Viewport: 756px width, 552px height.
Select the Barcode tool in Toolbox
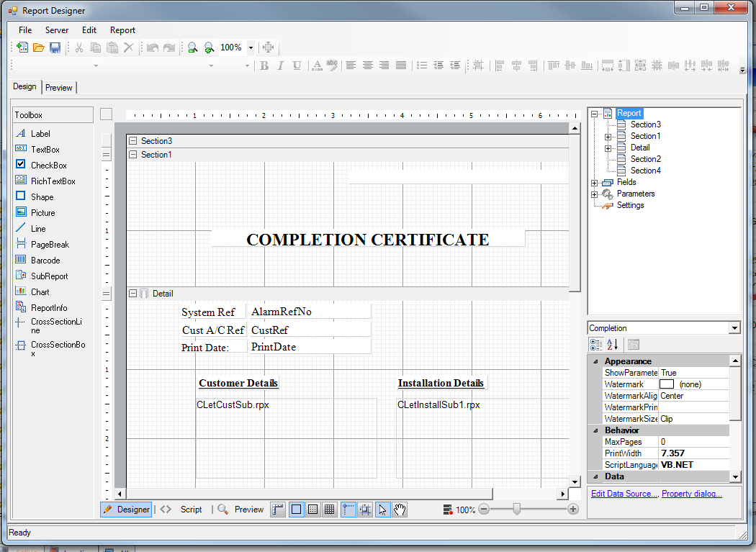point(45,261)
